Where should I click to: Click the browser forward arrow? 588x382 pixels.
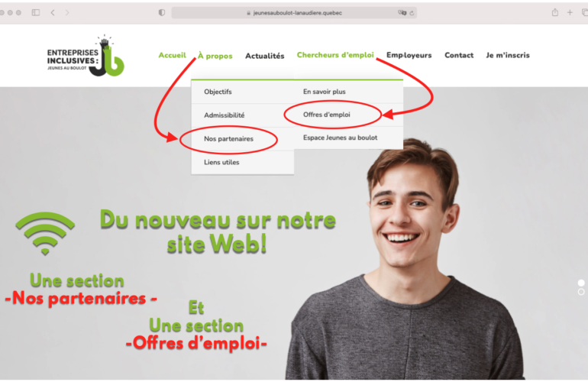click(67, 12)
